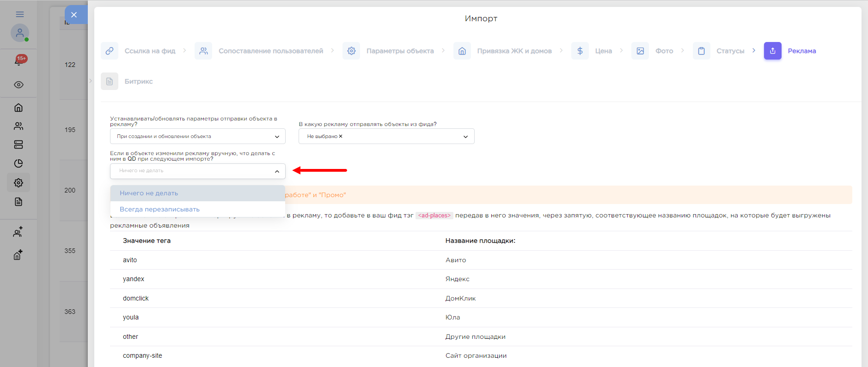Click the image icon for Фото step

tap(640, 51)
